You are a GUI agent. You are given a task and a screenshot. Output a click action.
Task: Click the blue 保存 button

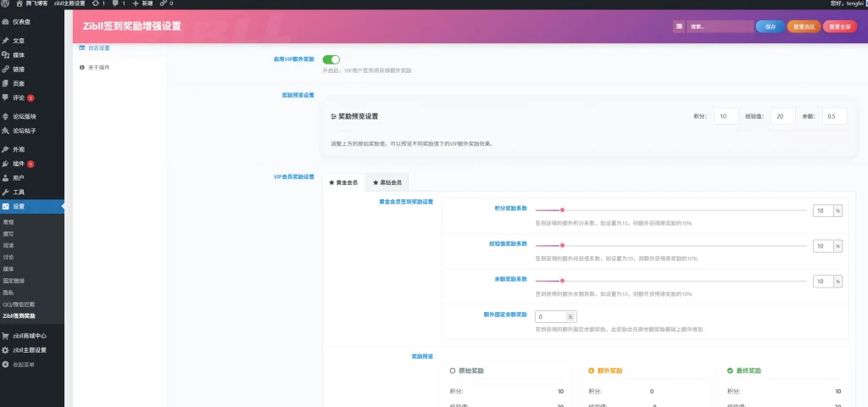coord(771,26)
